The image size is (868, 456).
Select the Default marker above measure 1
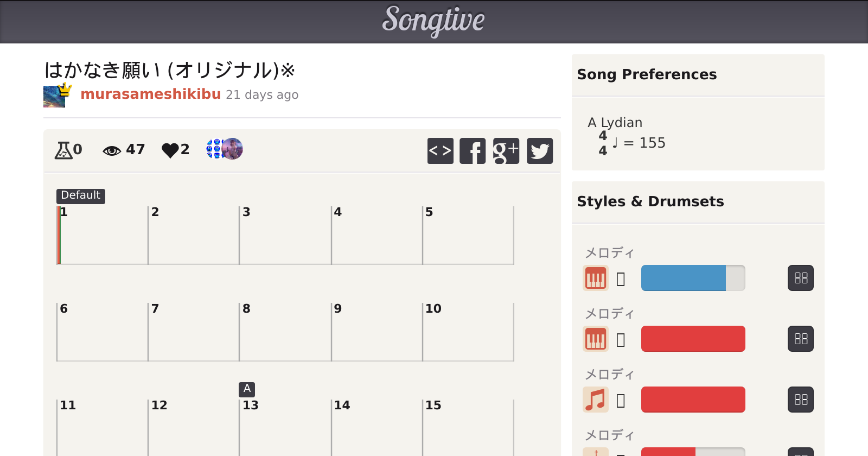80,195
